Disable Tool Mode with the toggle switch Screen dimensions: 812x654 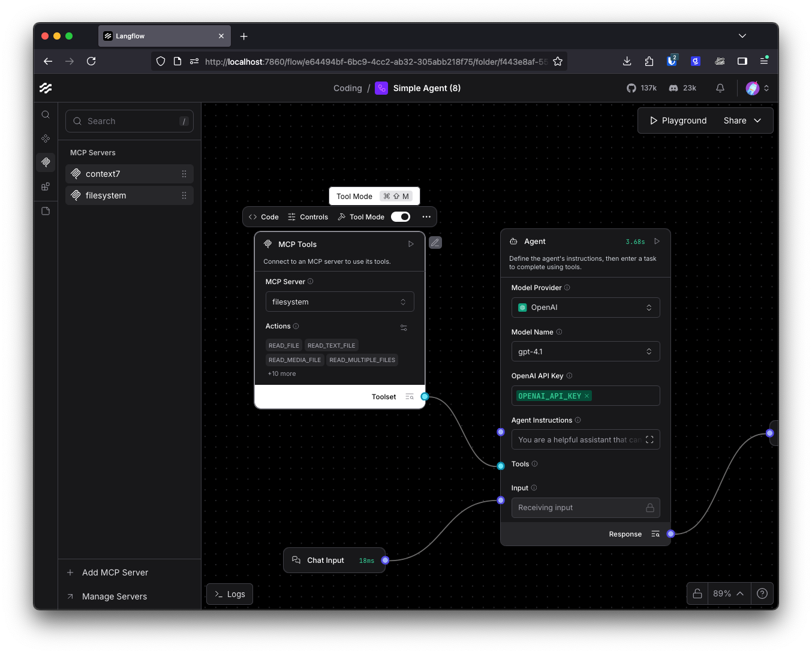tap(400, 216)
